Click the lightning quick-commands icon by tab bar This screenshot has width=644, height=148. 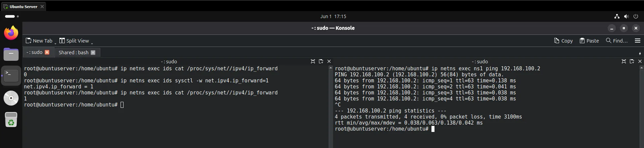(640, 53)
